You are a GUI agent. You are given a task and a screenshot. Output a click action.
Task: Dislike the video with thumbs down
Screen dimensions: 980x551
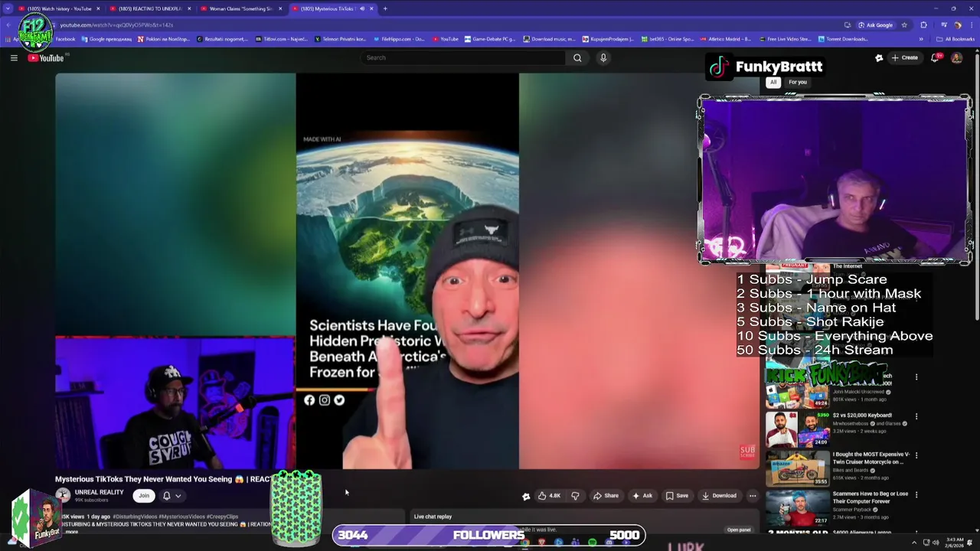575,495
